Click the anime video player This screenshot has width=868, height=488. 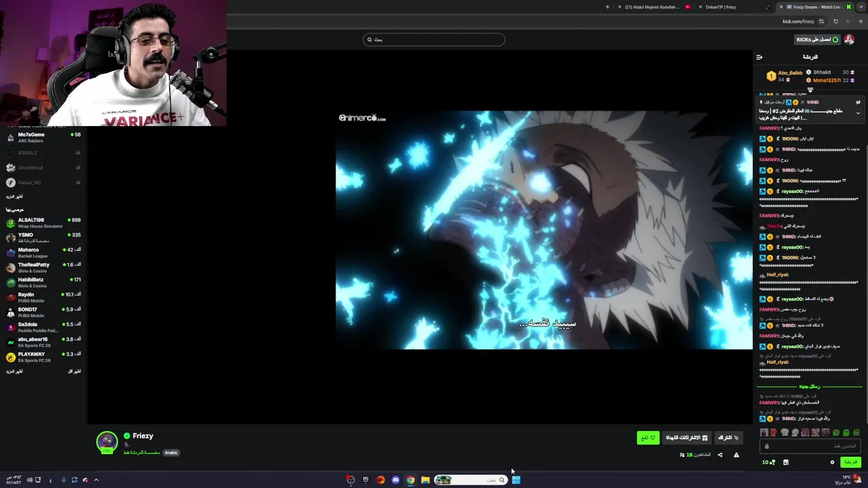(x=544, y=230)
